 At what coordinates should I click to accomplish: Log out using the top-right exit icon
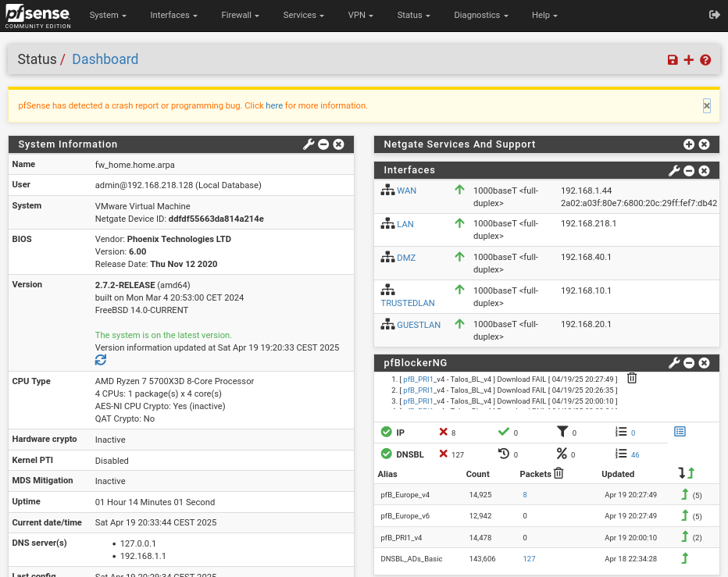(x=714, y=15)
